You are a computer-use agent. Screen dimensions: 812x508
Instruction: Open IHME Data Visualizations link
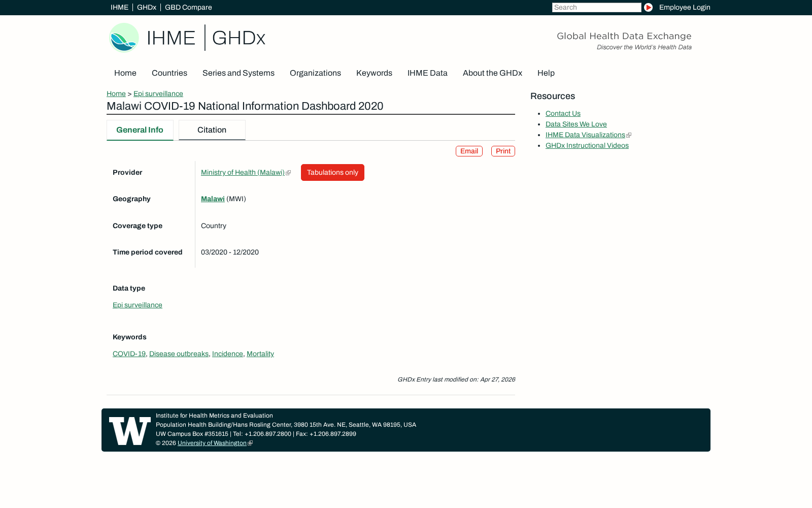[x=585, y=135]
